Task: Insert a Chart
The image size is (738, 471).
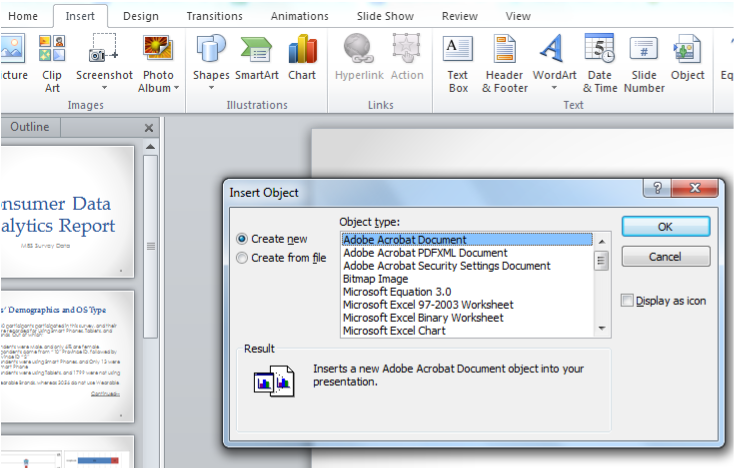Action: (302, 56)
